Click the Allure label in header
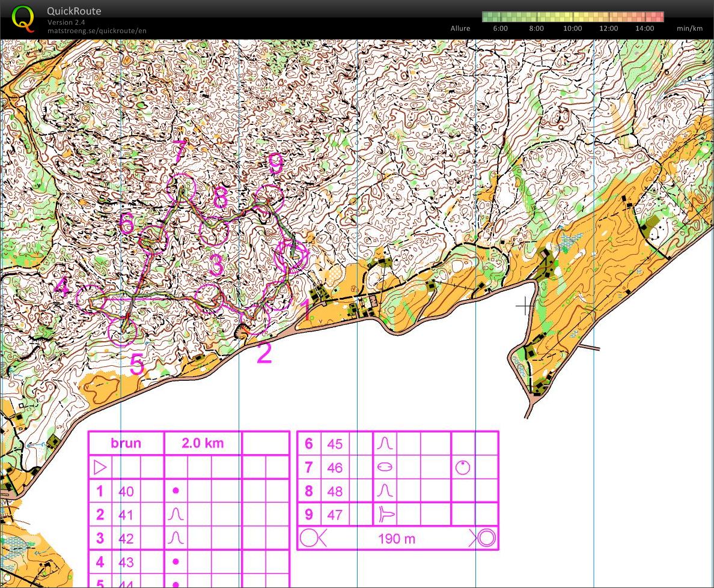Screen dimensions: 714x588 tap(460, 28)
